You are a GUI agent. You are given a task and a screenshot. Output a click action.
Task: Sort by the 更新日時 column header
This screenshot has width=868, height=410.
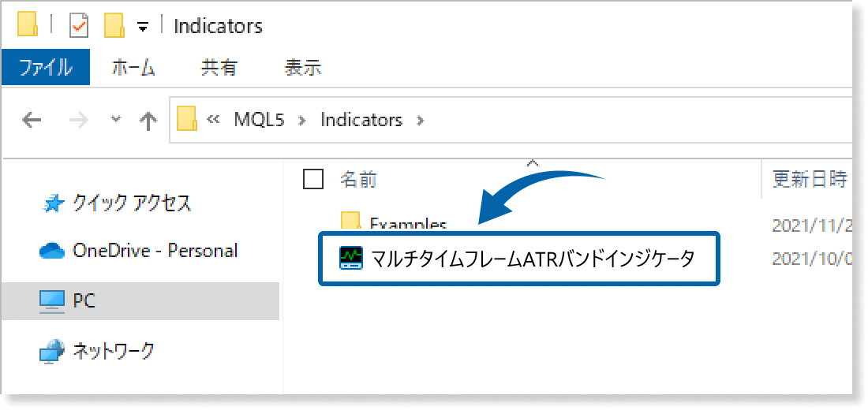click(x=810, y=179)
